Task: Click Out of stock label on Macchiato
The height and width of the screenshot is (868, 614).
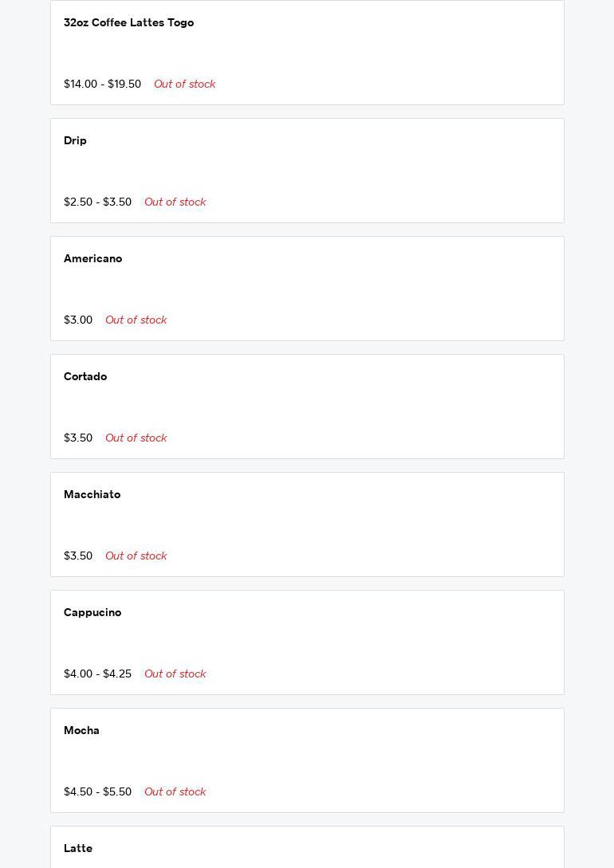Action: [x=136, y=556]
